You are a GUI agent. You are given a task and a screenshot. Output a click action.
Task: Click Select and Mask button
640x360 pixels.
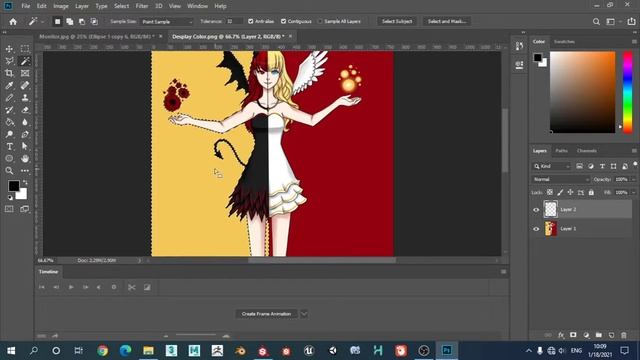point(447,21)
